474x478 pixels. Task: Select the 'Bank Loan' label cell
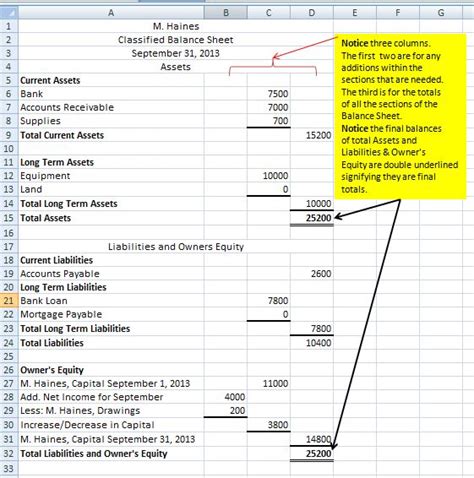[x=111, y=301]
